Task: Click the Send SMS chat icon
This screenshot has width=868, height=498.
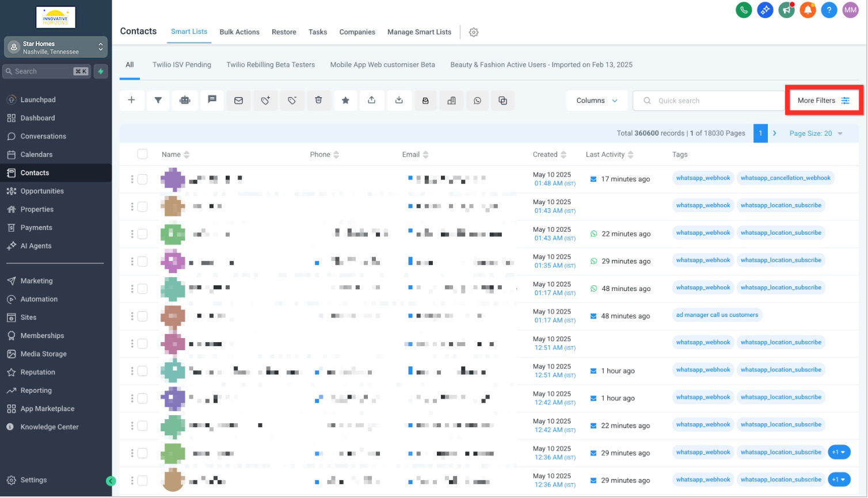Action: coord(212,100)
